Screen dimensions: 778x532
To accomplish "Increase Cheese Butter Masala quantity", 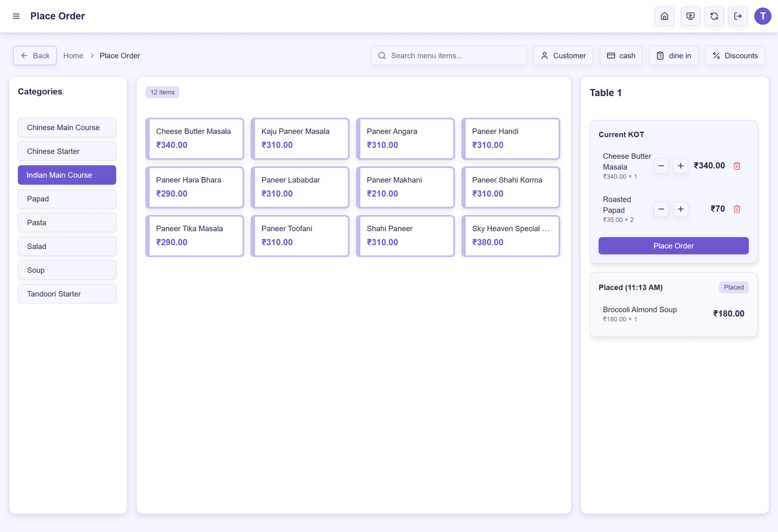I will click(680, 166).
